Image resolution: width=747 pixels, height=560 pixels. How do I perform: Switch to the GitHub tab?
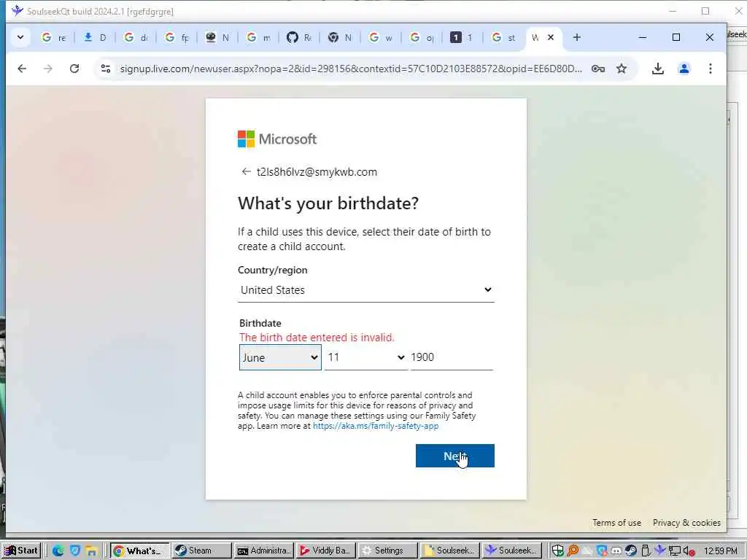[x=298, y=37]
